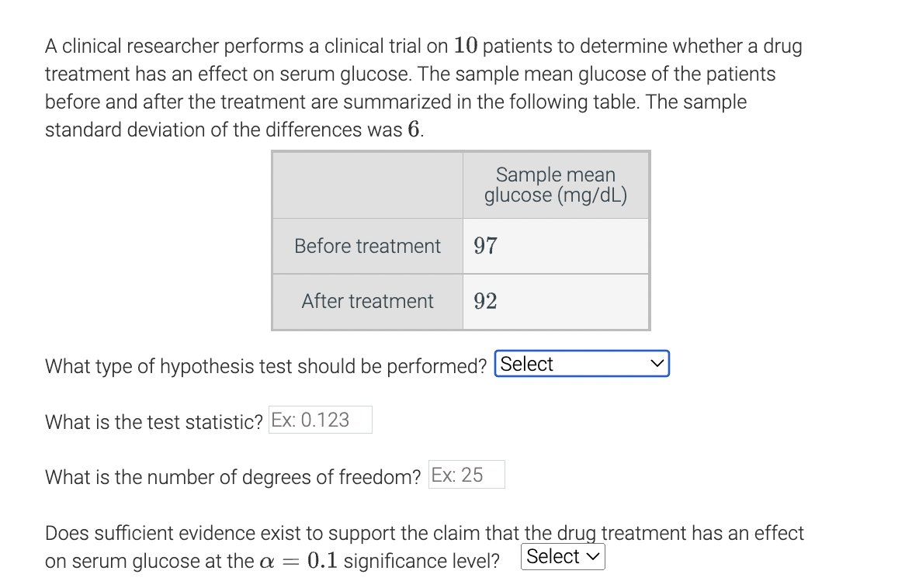The height and width of the screenshot is (588, 919).
Task: Click the value 97 in the table
Action: tap(483, 245)
